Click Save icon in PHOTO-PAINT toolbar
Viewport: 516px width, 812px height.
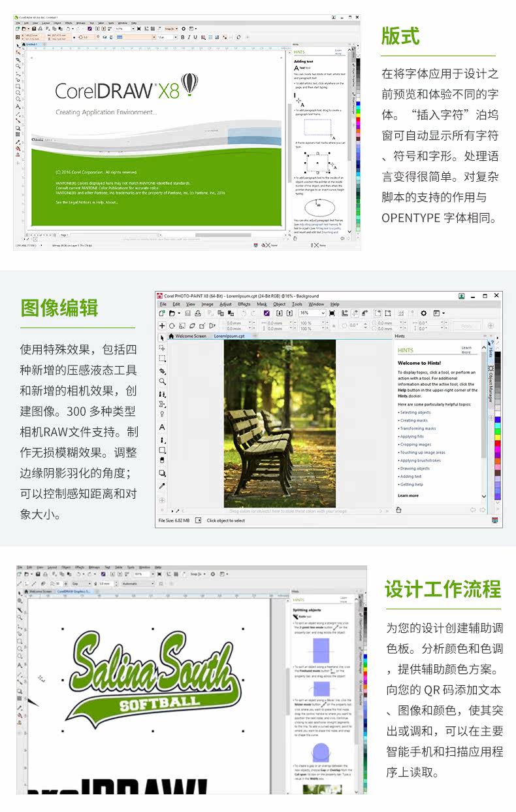[x=187, y=313]
